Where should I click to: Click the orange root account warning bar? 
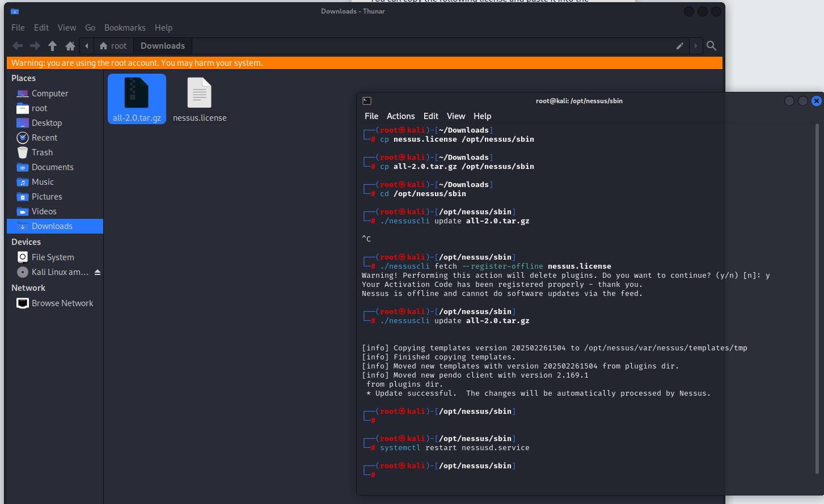pos(365,63)
